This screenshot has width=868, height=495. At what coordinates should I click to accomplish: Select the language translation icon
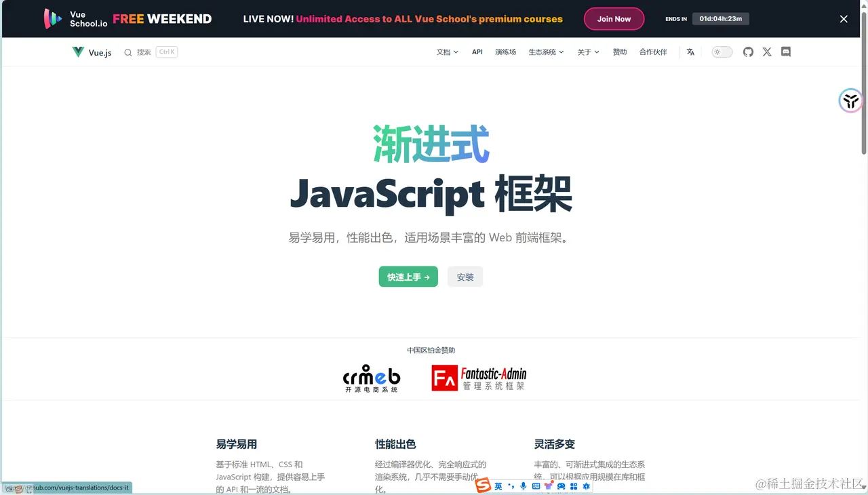(690, 52)
